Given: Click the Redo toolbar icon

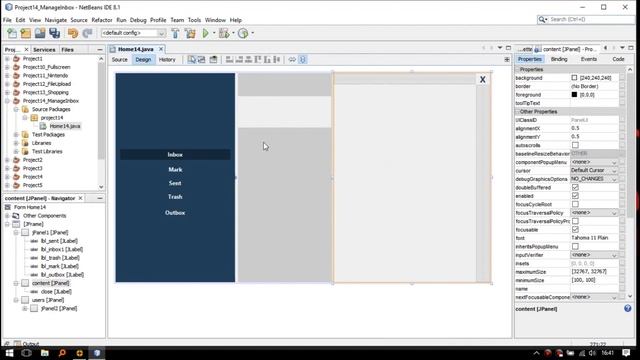Looking at the screenshot, I should (87, 33).
